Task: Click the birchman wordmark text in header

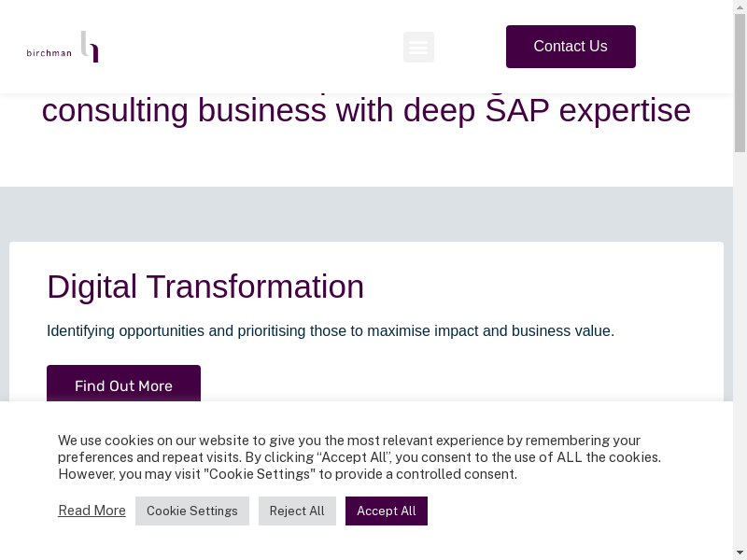Action: pos(49,53)
